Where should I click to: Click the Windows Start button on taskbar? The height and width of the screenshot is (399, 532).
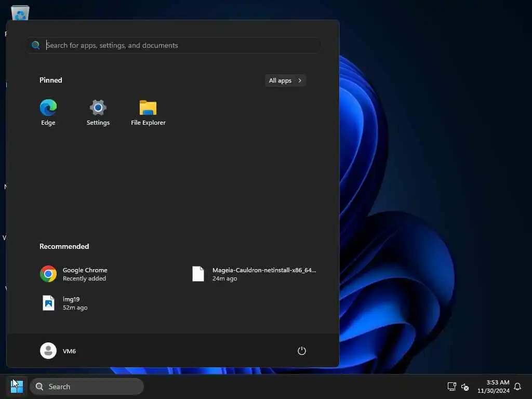(17, 387)
